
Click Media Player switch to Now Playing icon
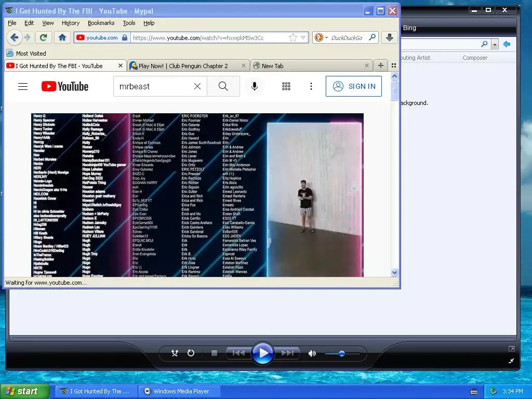click(511, 361)
